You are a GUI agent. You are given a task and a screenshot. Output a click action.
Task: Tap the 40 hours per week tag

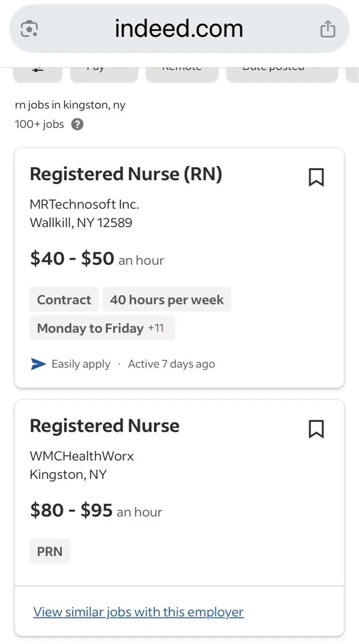coord(167,300)
